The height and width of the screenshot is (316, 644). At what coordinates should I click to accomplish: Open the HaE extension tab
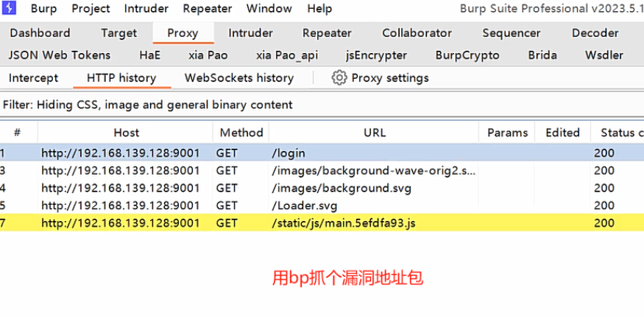point(150,55)
